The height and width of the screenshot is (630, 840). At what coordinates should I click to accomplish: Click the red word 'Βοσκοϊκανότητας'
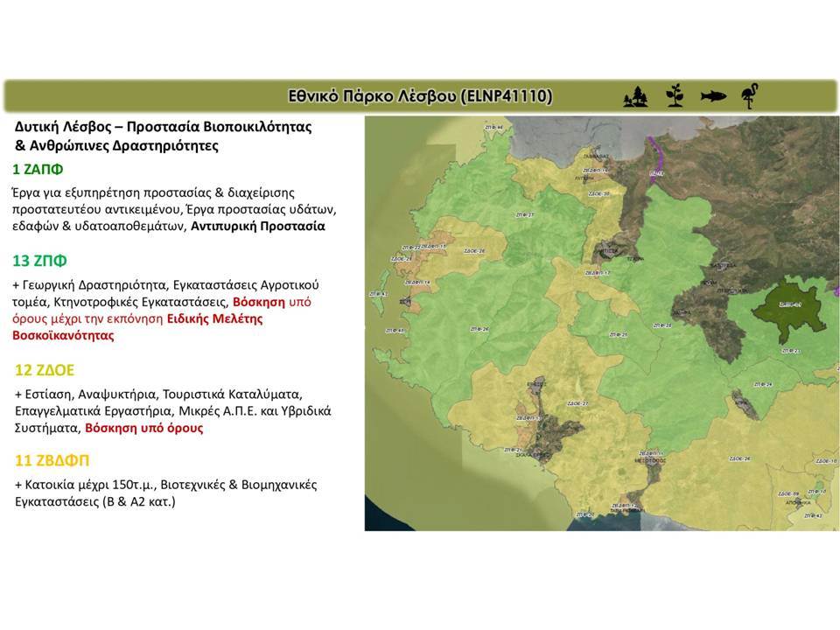coord(63,336)
